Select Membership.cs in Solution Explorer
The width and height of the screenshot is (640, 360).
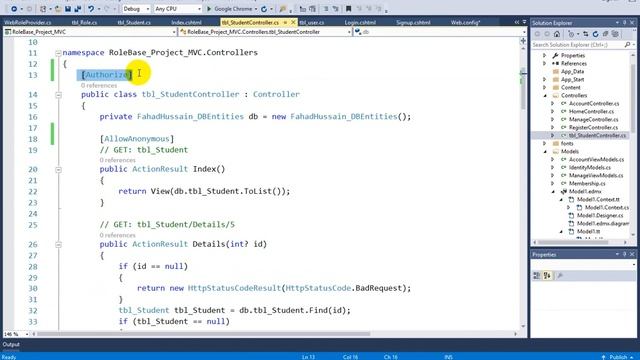point(587,184)
